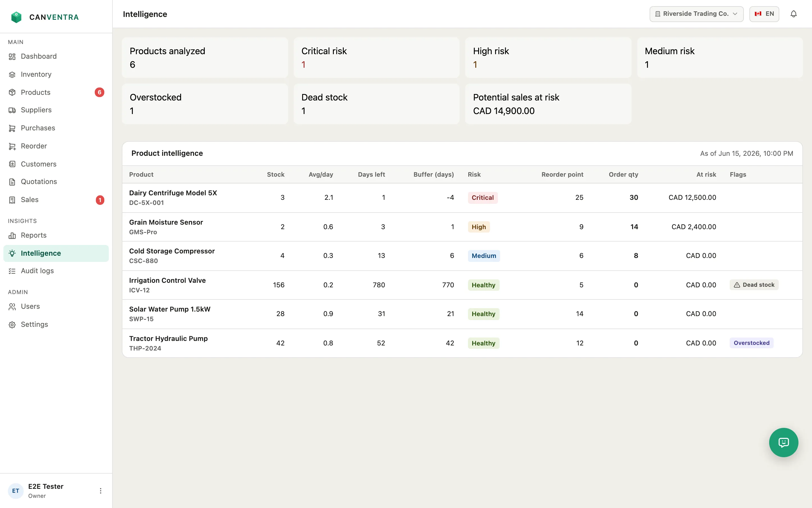Click the Users people icon
This screenshot has width=812, height=508.
point(12,307)
